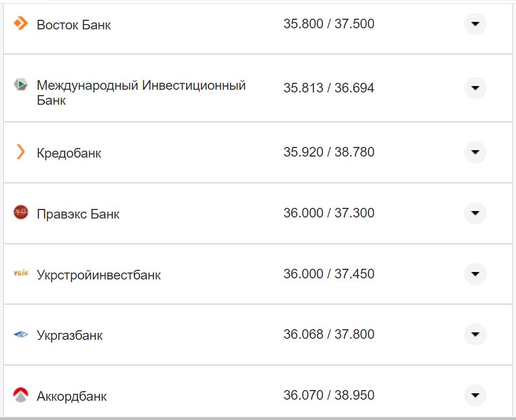Click the Восток Банк logo icon

click(x=20, y=24)
